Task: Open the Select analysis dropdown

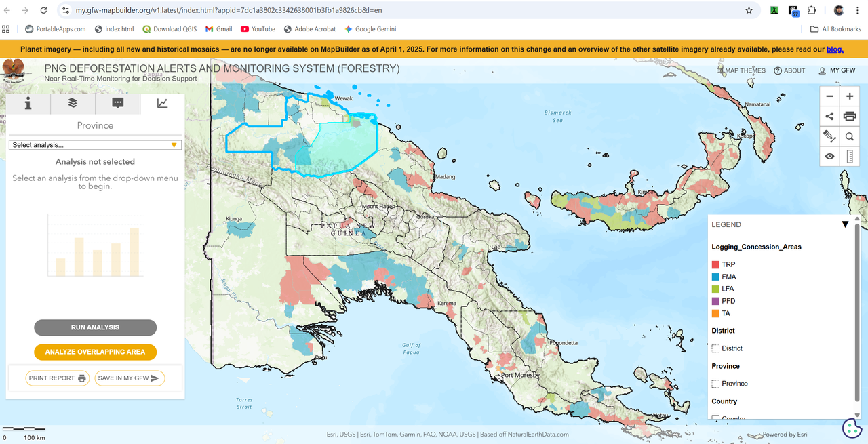Action: coord(95,145)
